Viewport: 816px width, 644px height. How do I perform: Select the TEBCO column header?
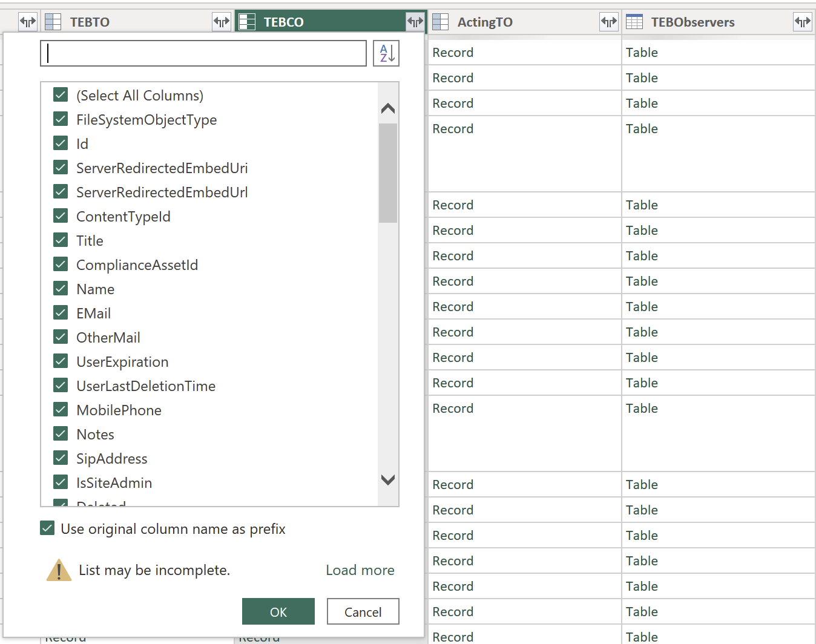pyautogui.click(x=331, y=22)
